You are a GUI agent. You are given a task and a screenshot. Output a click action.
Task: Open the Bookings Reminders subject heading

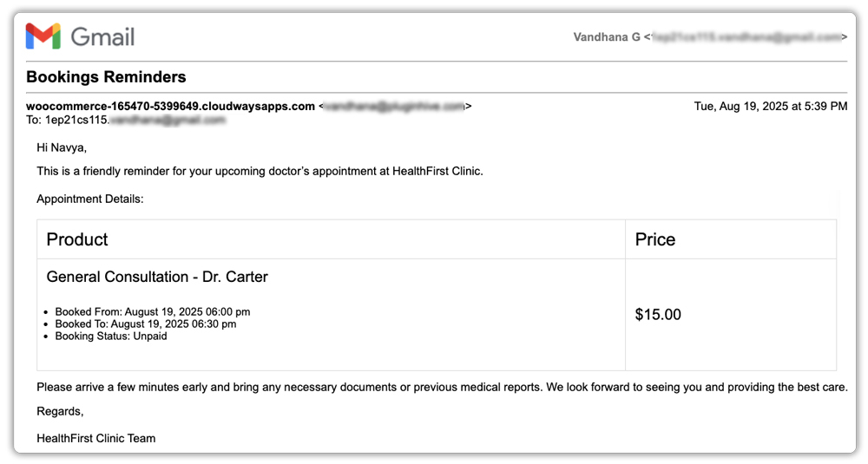(106, 77)
